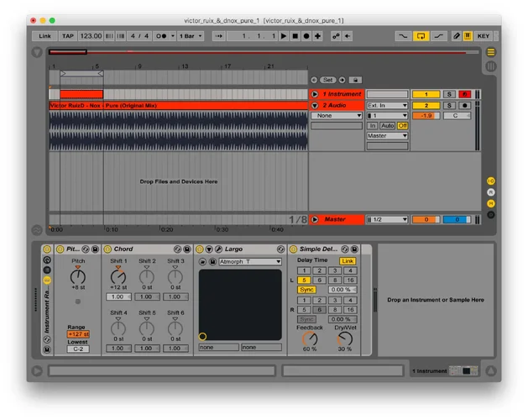Toggle the Chord device activator
Screen dimensions: 528x420
tap(107, 249)
